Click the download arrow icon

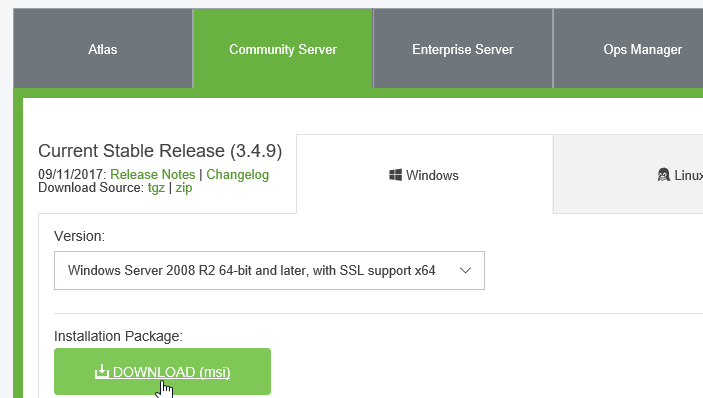point(102,371)
